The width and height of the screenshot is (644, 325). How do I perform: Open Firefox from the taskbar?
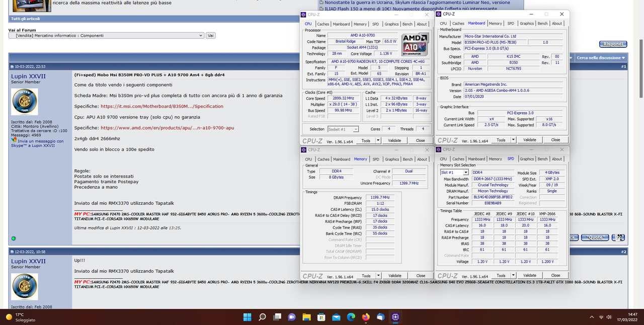click(366, 317)
